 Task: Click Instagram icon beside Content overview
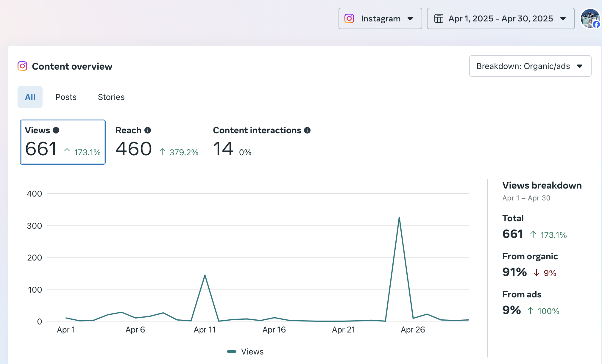(x=22, y=66)
